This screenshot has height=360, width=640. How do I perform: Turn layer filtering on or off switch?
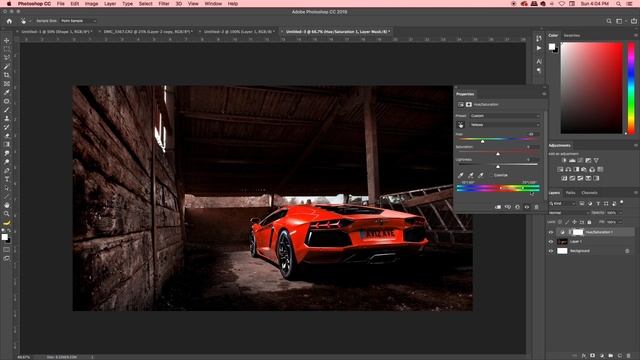pyautogui.click(x=622, y=202)
